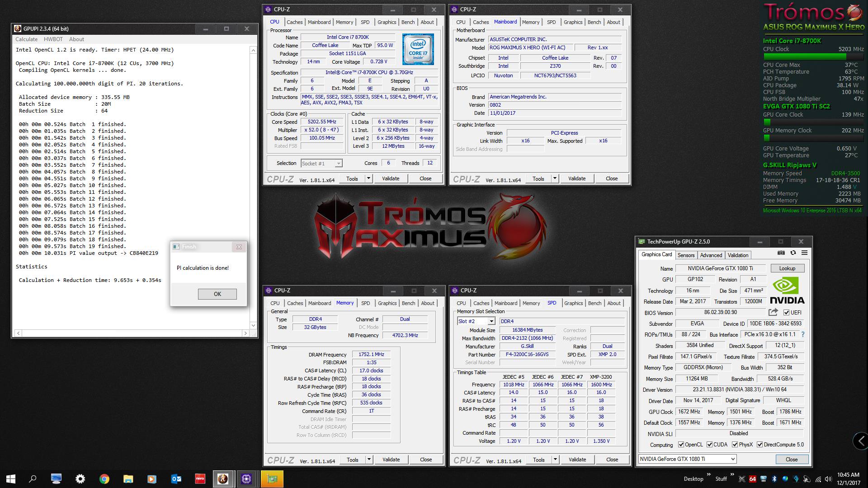The width and height of the screenshot is (868, 488).
Task: Click the Intel Core i7 logo in CPU-Z
Action: (418, 49)
